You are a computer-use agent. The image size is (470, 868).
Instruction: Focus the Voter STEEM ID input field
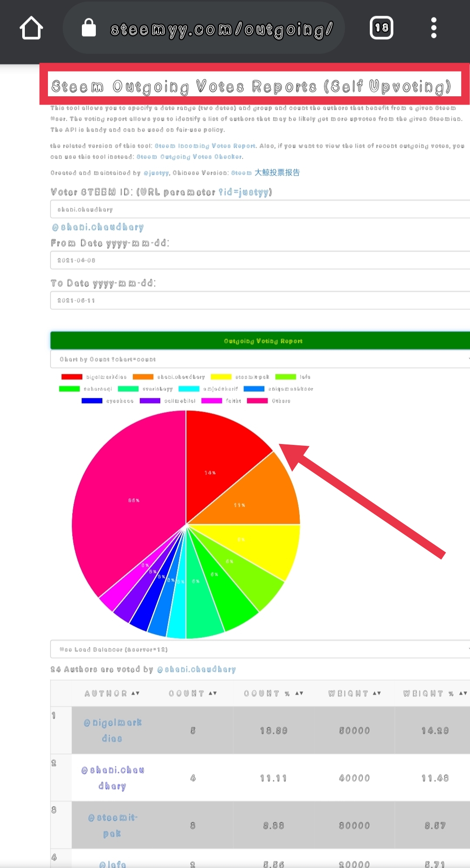click(260, 210)
